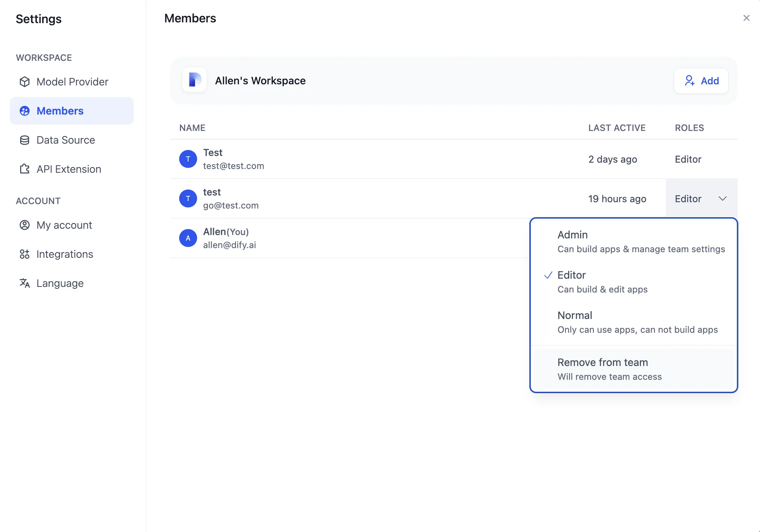Click the Language translate icon

25,283
